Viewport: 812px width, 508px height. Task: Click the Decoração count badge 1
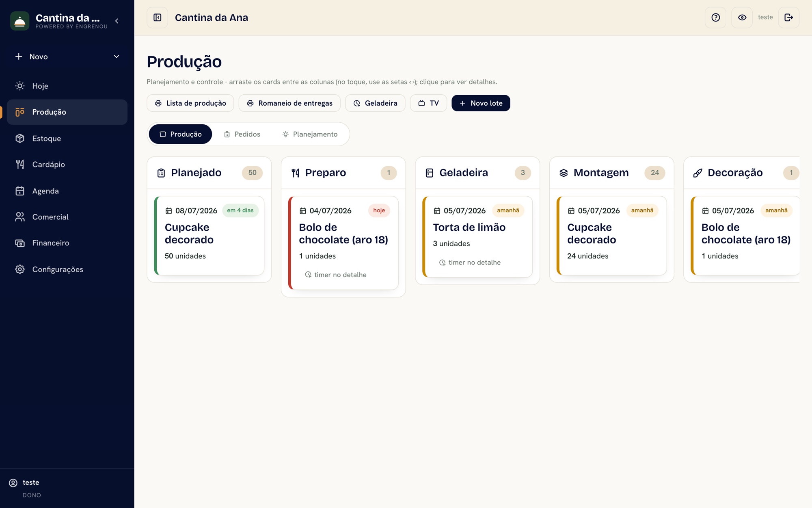(791, 173)
